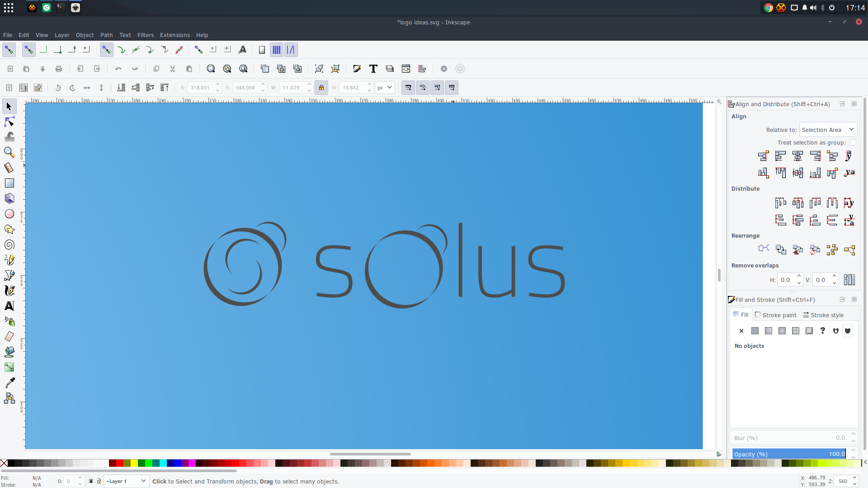The height and width of the screenshot is (488, 868).
Task: Open the Extensions menu
Action: click(175, 35)
